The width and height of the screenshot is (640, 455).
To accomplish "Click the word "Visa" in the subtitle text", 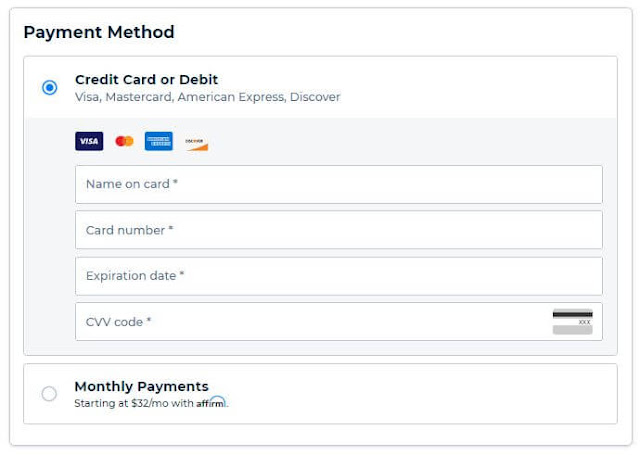I will point(88,98).
